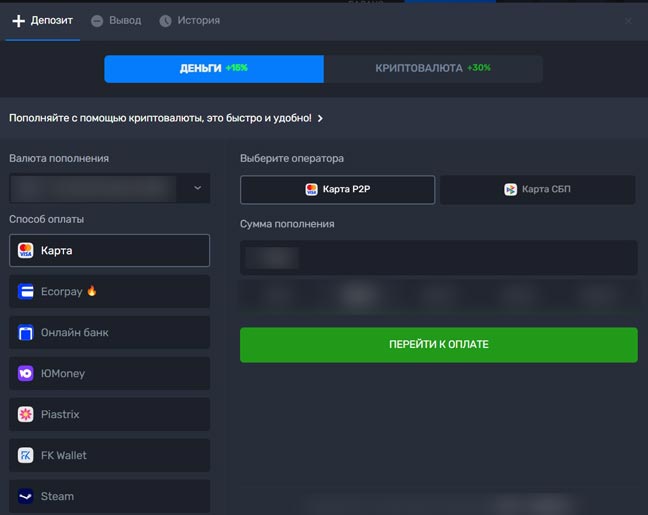Open the Вывод tab
This screenshot has width=648, height=515.
(x=116, y=20)
